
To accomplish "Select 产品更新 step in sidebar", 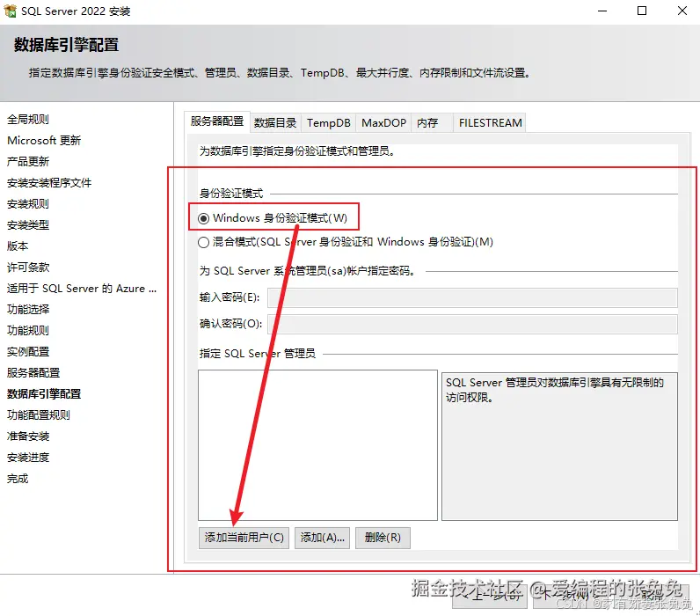I will pyautogui.click(x=27, y=162).
